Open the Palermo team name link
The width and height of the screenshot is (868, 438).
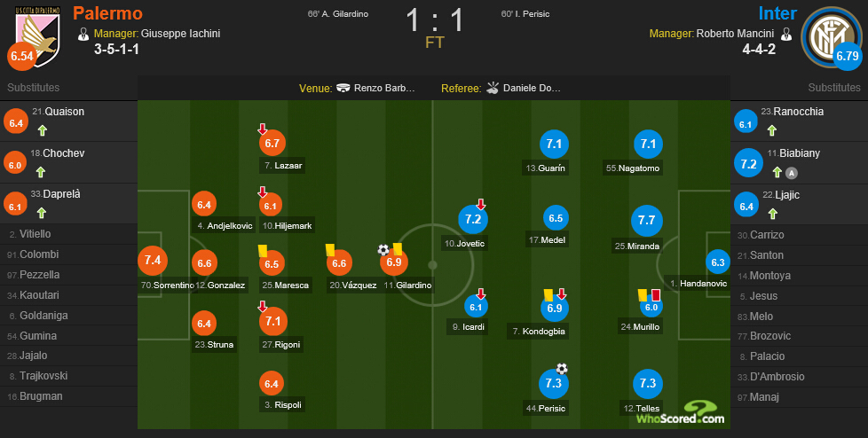(108, 13)
